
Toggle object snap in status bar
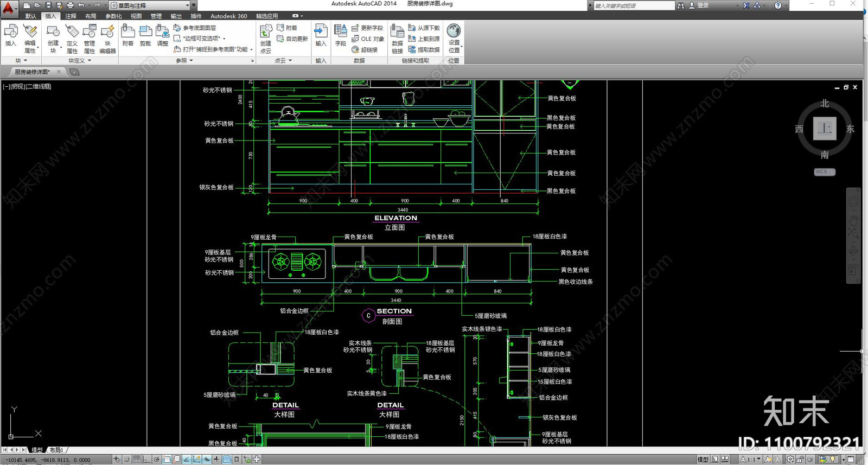pos(167,460)
